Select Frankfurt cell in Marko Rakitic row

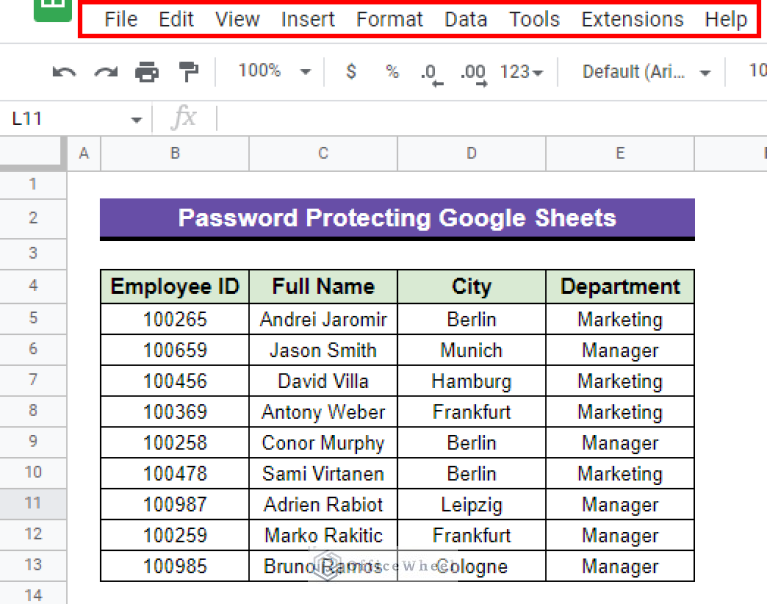[471, 535]
